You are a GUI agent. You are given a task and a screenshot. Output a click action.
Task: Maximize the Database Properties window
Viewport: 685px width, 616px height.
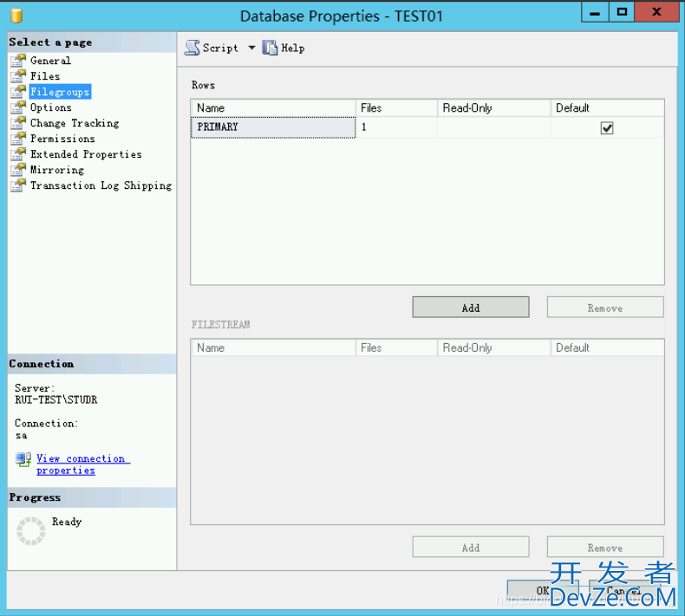coord(622,12)
